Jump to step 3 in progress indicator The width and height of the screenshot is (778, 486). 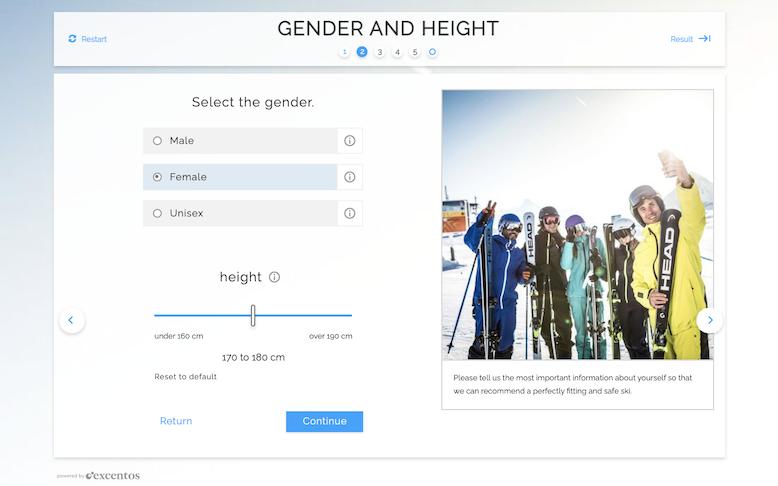click(380, 52)
